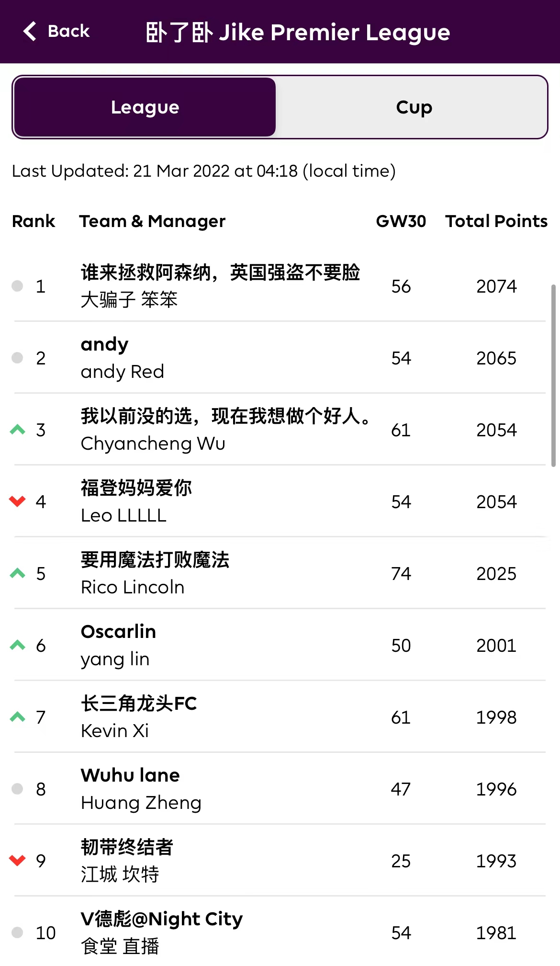This screenshot has width=560, height=966.
Task: Open the Oscarlin team entry
Action: point(118,632)
